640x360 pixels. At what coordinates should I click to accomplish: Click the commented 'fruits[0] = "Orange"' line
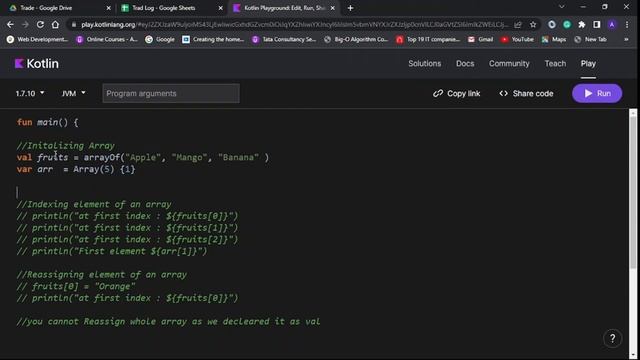click(x=76, y=287)
